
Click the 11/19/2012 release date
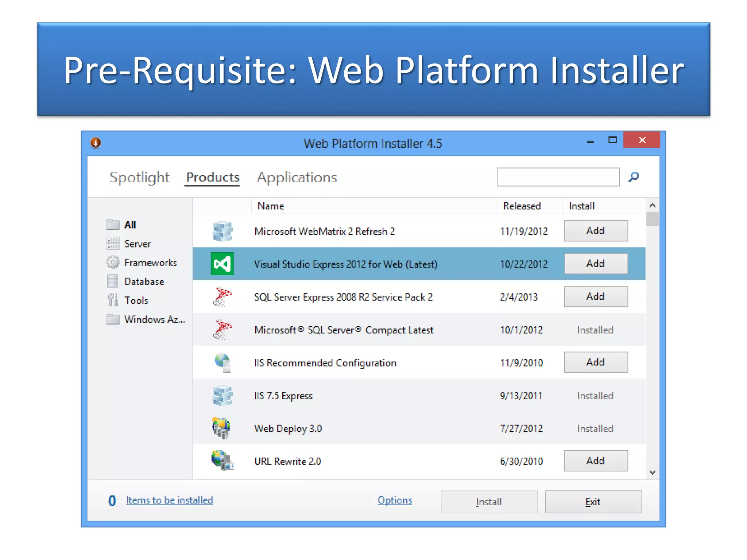point(524,231)
